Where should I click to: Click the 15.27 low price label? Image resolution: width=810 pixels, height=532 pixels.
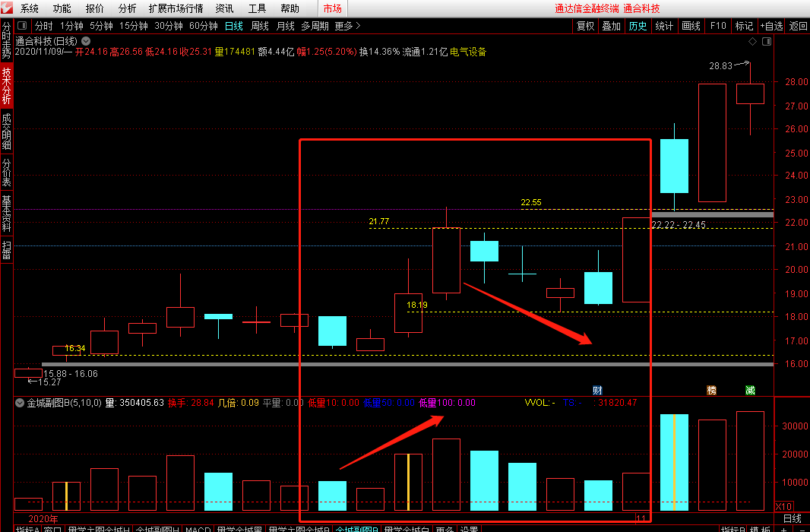click(49, 382)
